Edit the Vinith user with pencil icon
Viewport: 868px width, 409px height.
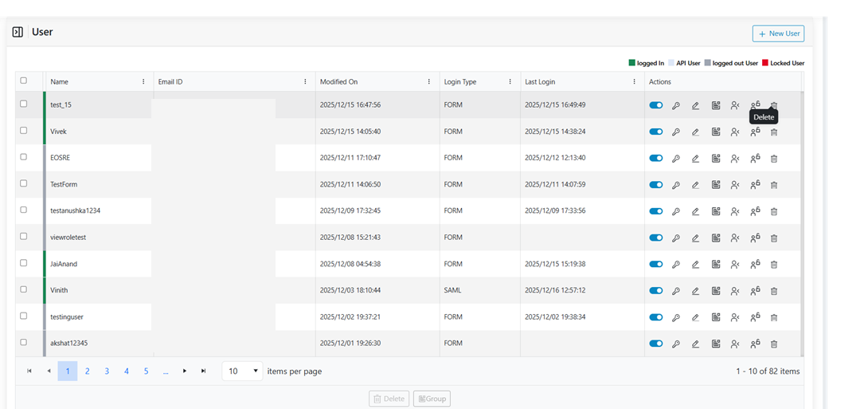coord(695,291)
